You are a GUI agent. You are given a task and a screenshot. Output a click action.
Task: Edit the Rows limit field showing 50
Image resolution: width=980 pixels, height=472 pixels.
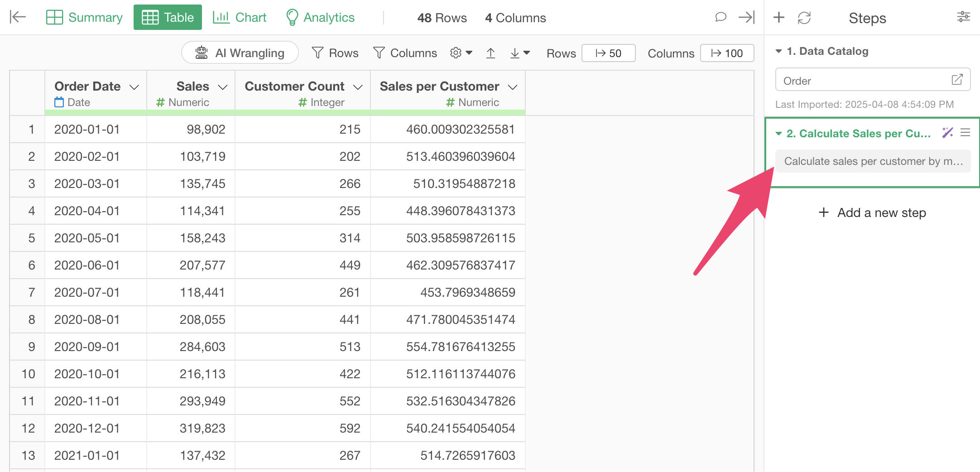click(608, 53)
